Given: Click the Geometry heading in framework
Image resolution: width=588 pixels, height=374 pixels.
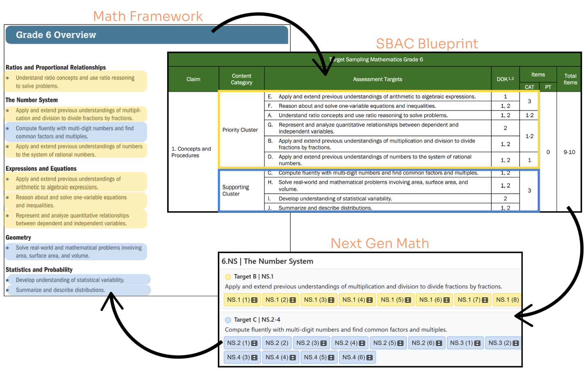Looking at the screenshot, I should pos(18,237).
